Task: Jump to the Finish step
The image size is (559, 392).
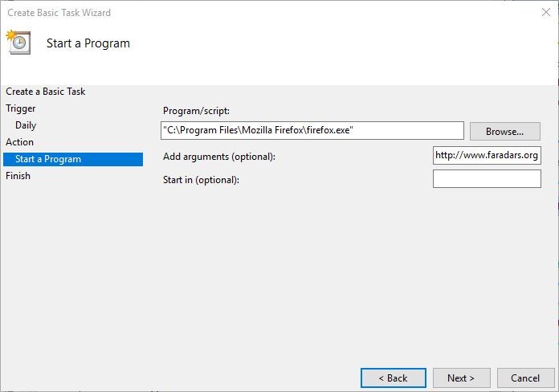Action: pyautogui.click(x=18, y=176)
